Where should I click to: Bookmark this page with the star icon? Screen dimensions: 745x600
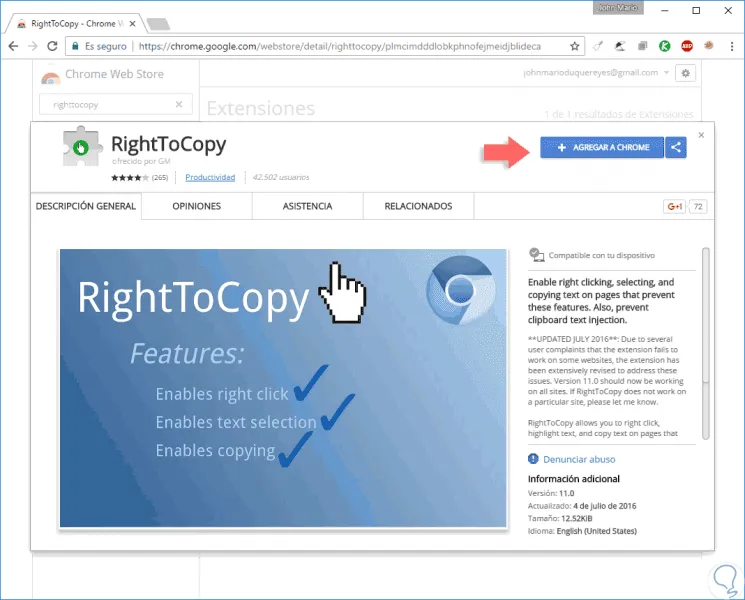point(574,46)
